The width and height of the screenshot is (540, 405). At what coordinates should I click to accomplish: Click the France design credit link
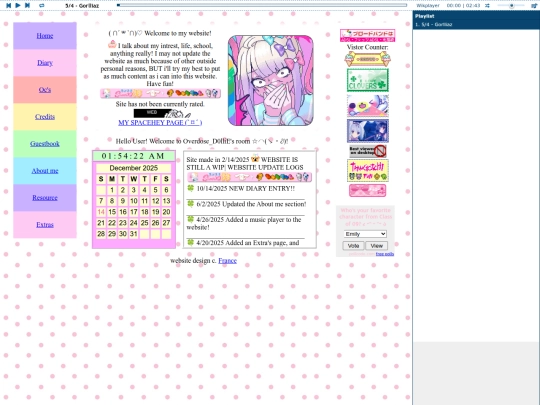pos(227,261)
